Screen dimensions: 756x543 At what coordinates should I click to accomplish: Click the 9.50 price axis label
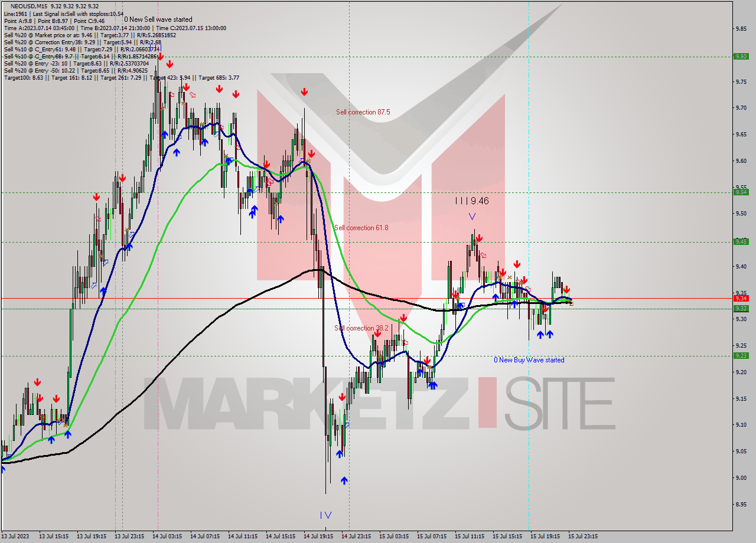(742, 214)
